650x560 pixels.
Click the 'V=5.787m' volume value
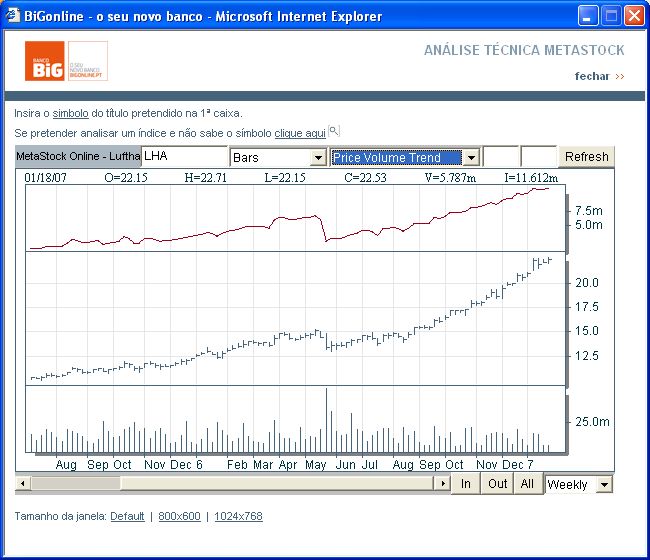tap(450, 178)
